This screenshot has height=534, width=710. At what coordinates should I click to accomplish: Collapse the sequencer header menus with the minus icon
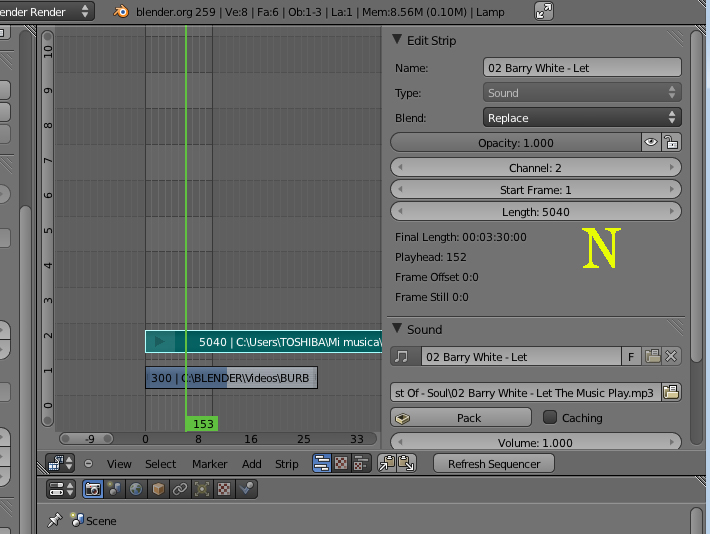pos(89,464)
